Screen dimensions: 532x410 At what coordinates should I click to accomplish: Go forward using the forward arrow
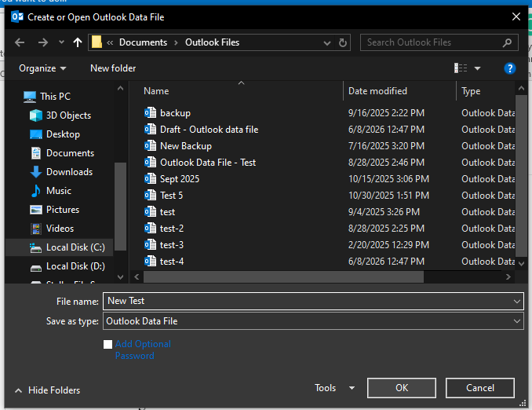42,42
